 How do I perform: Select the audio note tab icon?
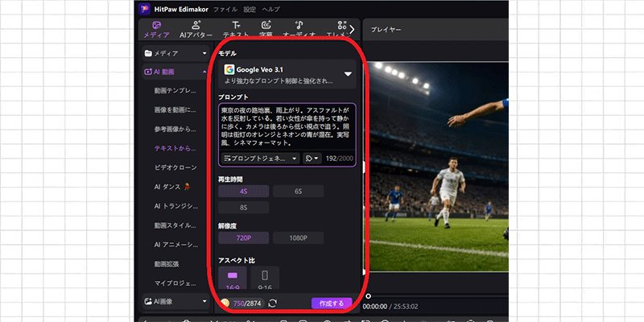pos(299,26)
